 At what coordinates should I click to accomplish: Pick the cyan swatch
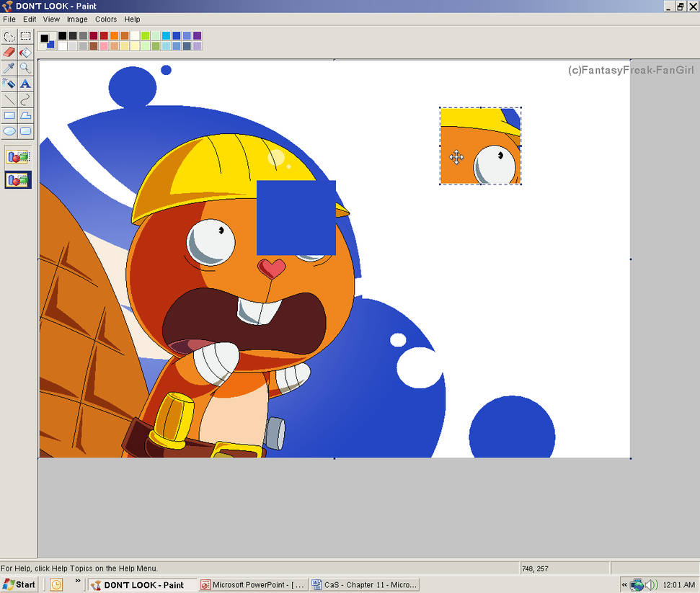(x=166, y=36)
